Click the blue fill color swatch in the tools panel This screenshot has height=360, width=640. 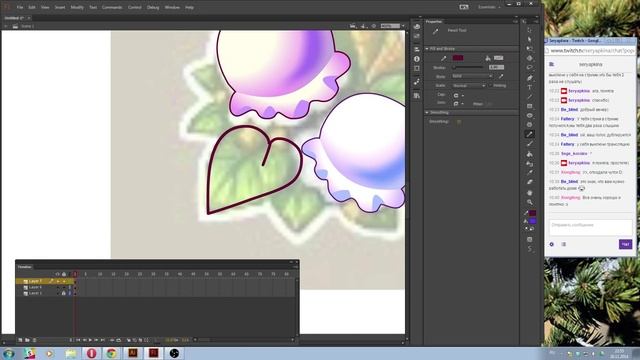pos(533,221)
